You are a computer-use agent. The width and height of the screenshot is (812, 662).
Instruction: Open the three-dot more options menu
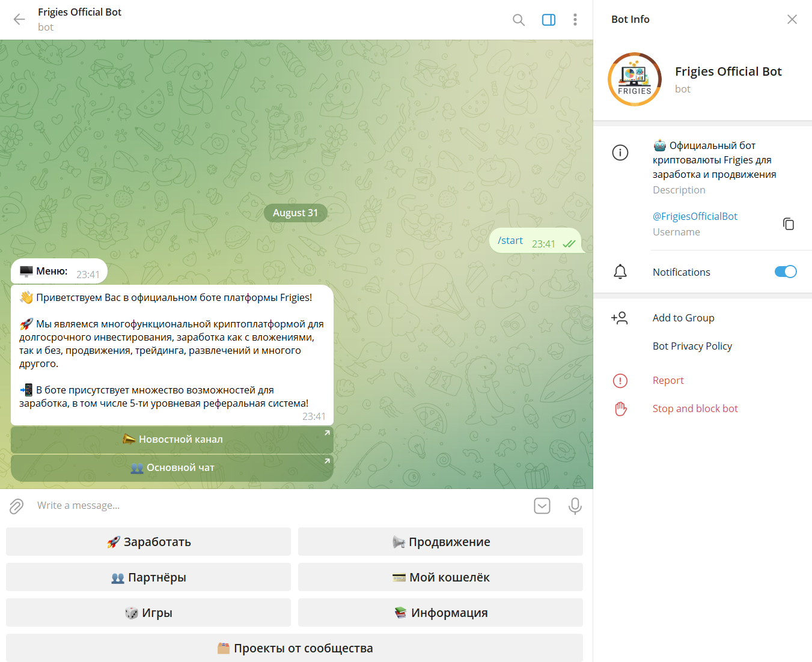coord(575,20)
